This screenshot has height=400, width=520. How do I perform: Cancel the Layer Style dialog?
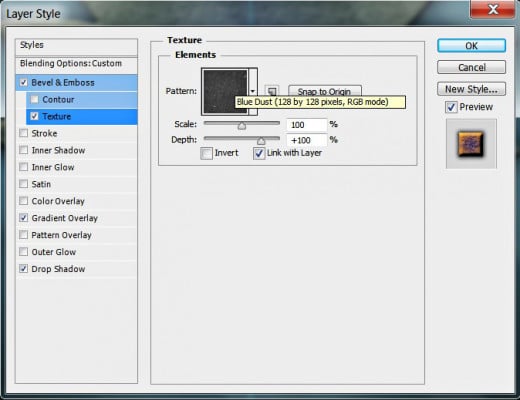point(471,67)
